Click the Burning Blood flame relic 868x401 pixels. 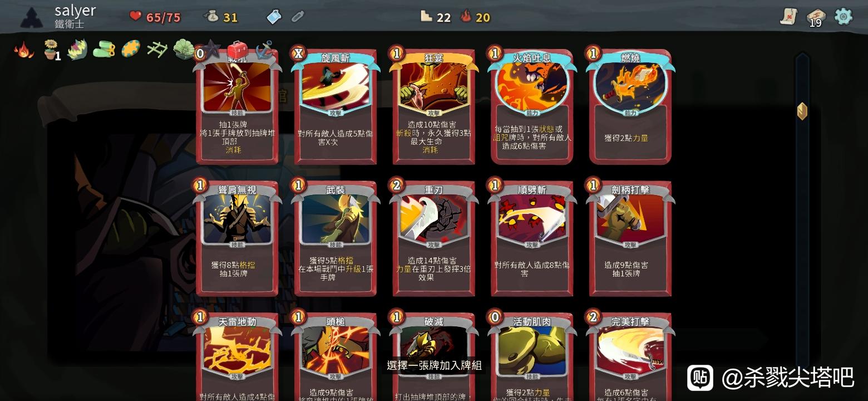[23, 50]
